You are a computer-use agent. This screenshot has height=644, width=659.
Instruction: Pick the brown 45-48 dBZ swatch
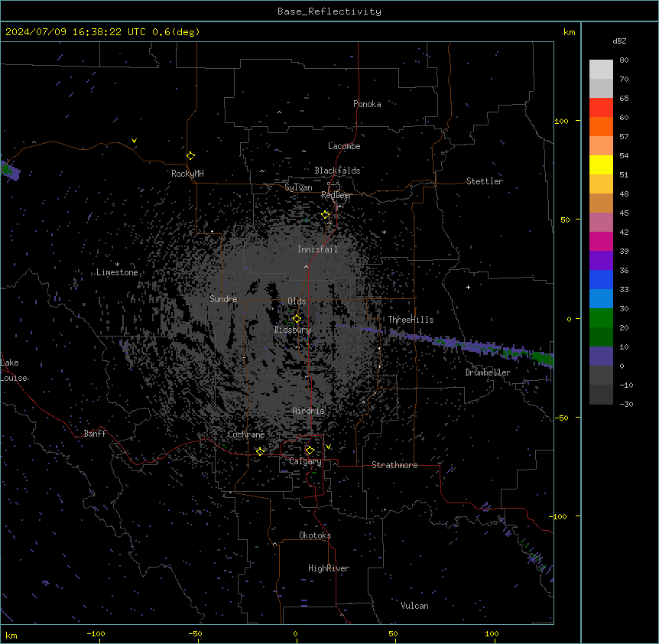pos(601,203)
